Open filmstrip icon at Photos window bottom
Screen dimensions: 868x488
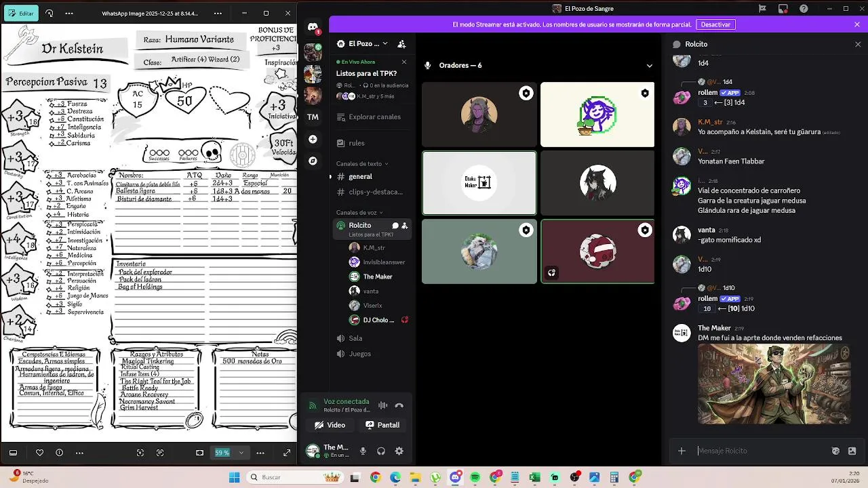pos(13,452)
